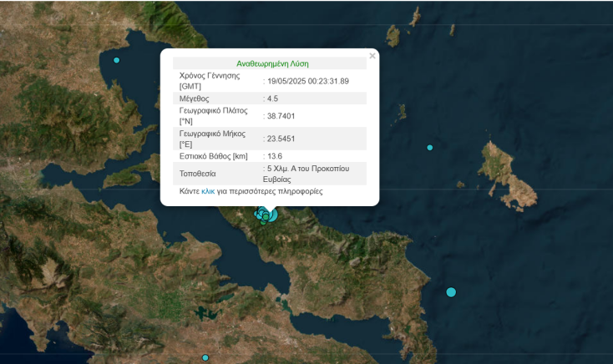
Task: Select the marker at the bottom edge of map
Action: pyautogui.click(x=205, y=357)
